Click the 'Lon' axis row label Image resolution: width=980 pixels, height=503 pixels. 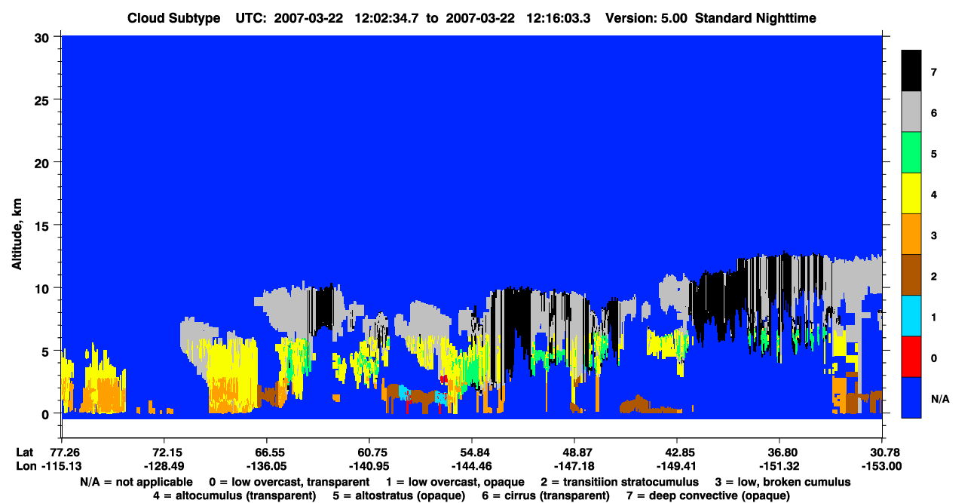pos(26,465)
